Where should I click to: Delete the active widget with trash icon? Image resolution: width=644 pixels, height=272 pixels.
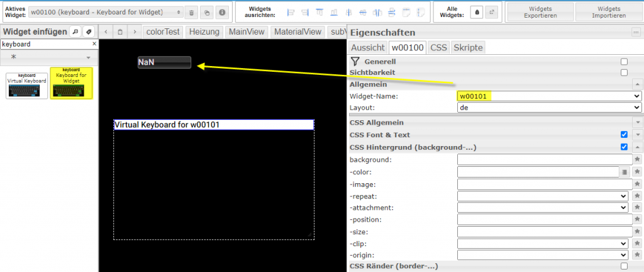[x=191, y=12]
